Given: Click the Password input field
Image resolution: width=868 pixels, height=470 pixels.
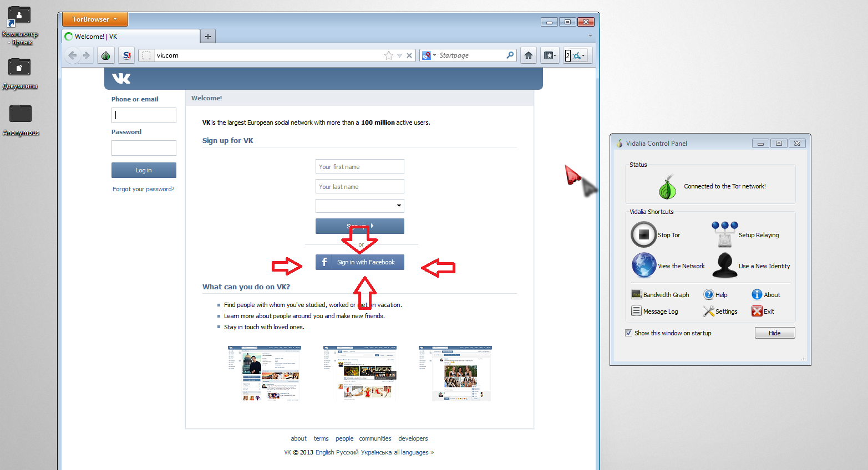Looking at the screenshot, I should point(144,148).
